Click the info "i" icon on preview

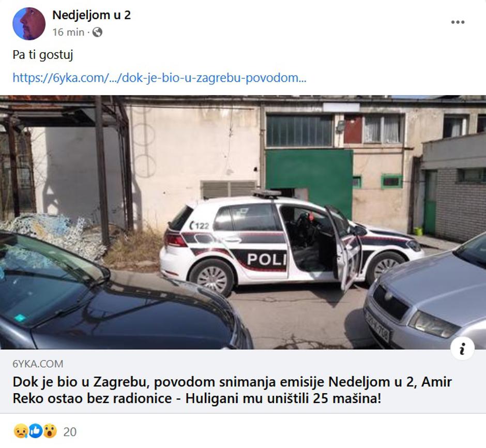coord(462,349)
